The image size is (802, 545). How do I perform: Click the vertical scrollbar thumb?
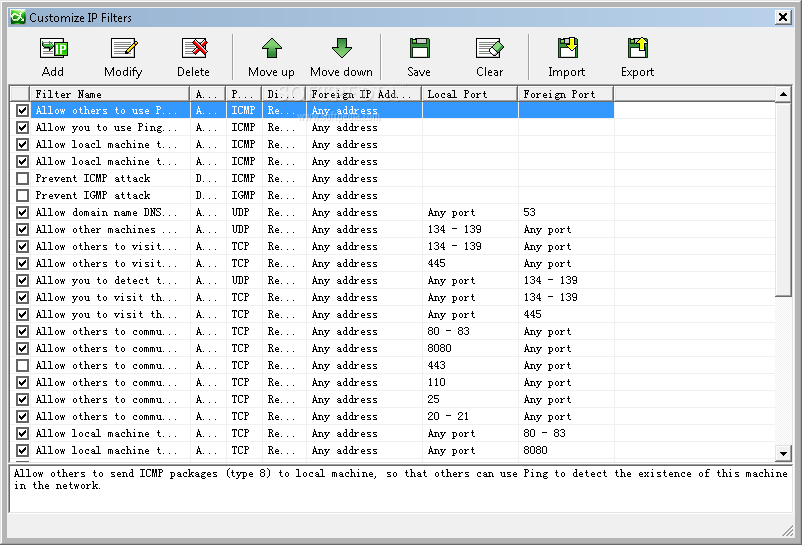783,199
